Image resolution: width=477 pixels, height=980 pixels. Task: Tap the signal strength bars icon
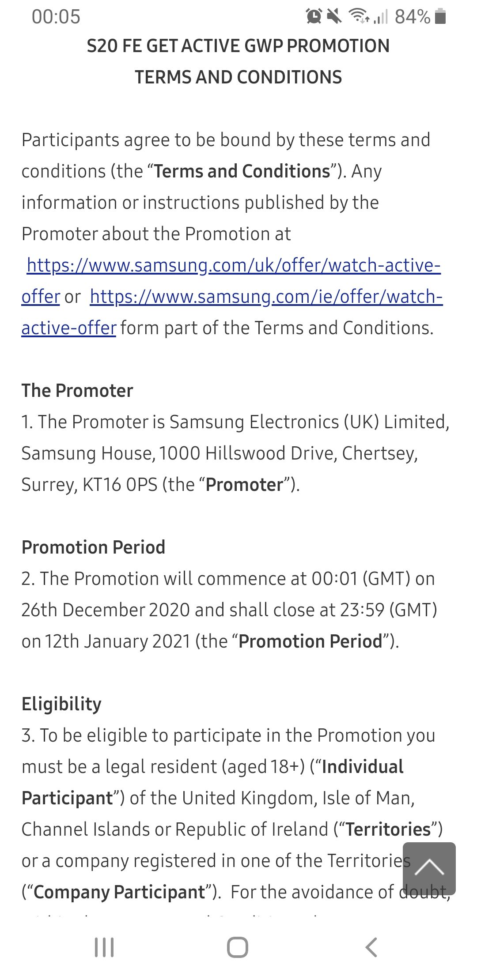(x=381, y=17)
